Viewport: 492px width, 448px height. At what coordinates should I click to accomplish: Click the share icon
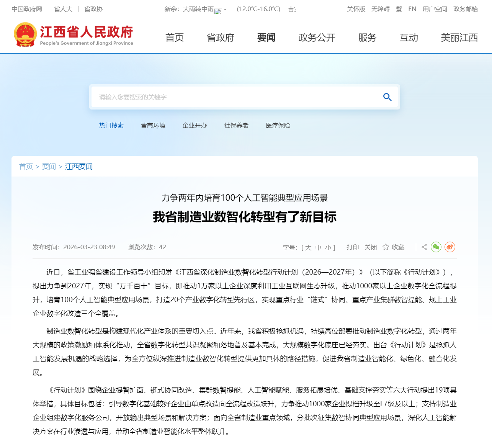click(424, 247)
